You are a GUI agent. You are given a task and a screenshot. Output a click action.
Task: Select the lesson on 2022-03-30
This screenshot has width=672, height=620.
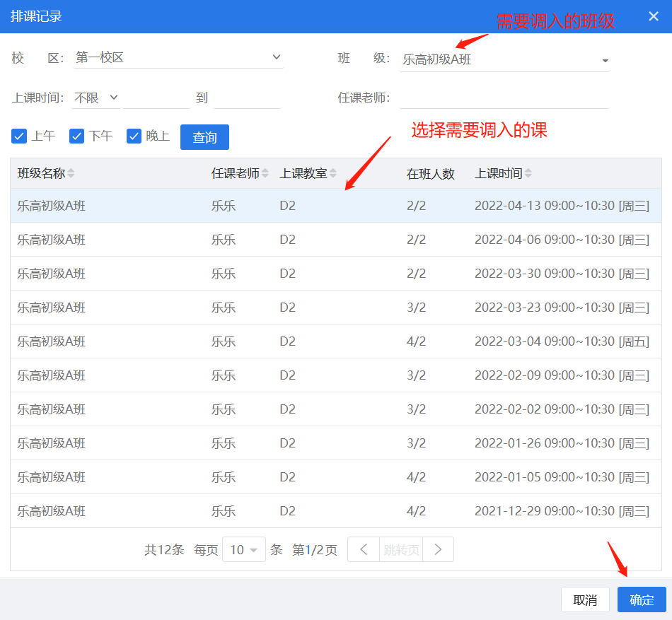point(336,273)
